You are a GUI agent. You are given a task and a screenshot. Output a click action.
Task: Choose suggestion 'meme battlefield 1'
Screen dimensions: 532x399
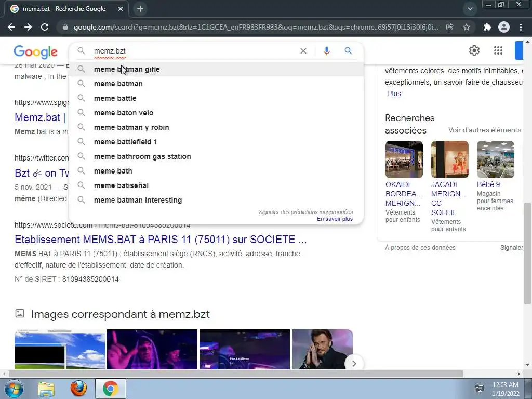point(216,142)
